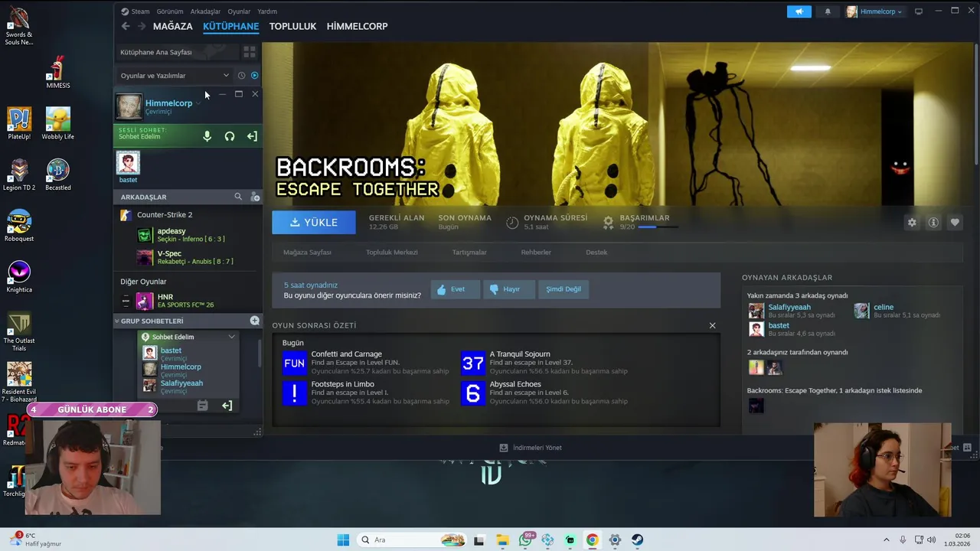
Task: Show game information icon
Action: 933,223
